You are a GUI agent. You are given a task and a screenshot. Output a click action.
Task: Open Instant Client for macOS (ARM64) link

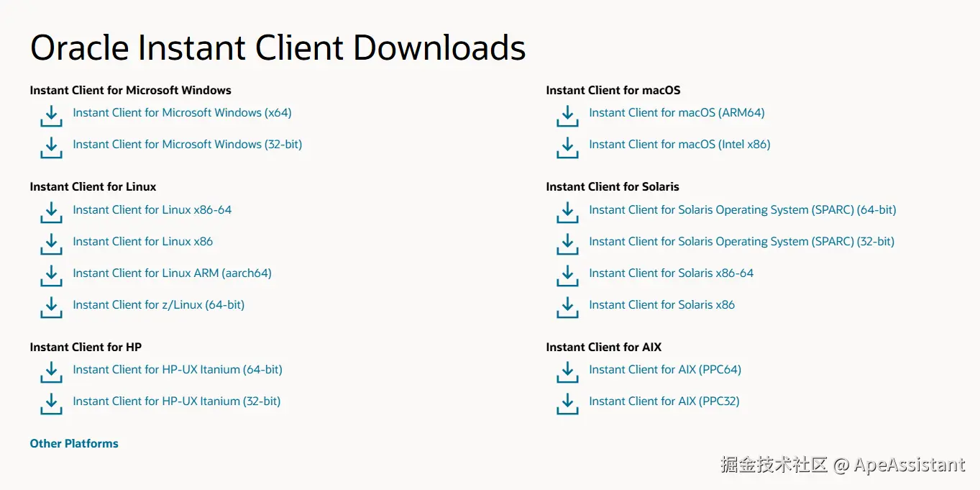pyautogui.click(x=677, y=113)
